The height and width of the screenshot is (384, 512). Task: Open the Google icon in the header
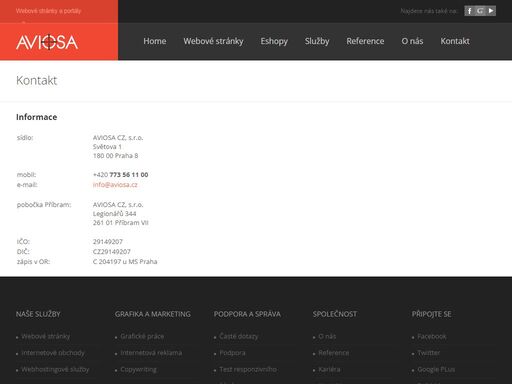pyautogui.click(x=480, y=11)
